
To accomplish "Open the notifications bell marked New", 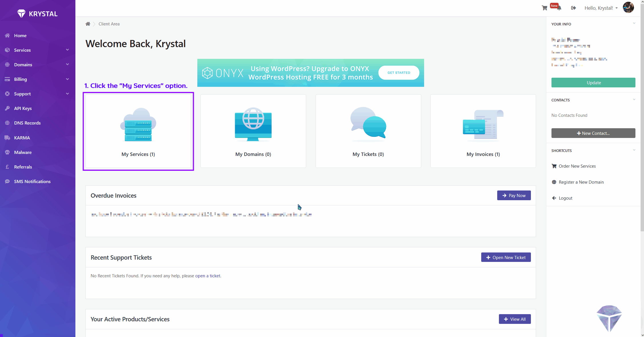I will click(559, 8).
